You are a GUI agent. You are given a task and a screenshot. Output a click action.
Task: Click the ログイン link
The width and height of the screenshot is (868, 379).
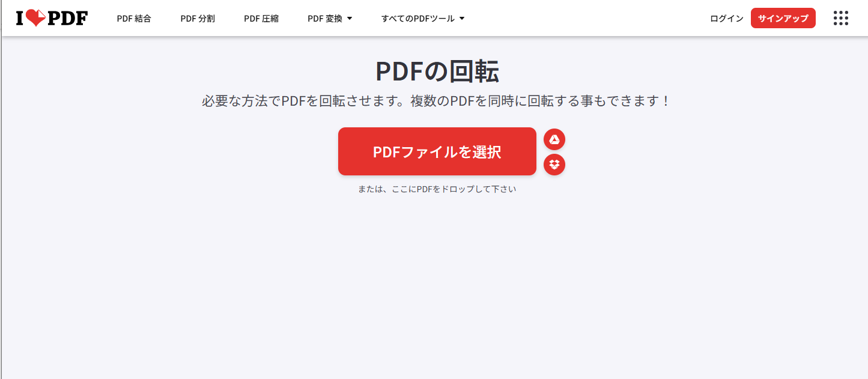727,19
